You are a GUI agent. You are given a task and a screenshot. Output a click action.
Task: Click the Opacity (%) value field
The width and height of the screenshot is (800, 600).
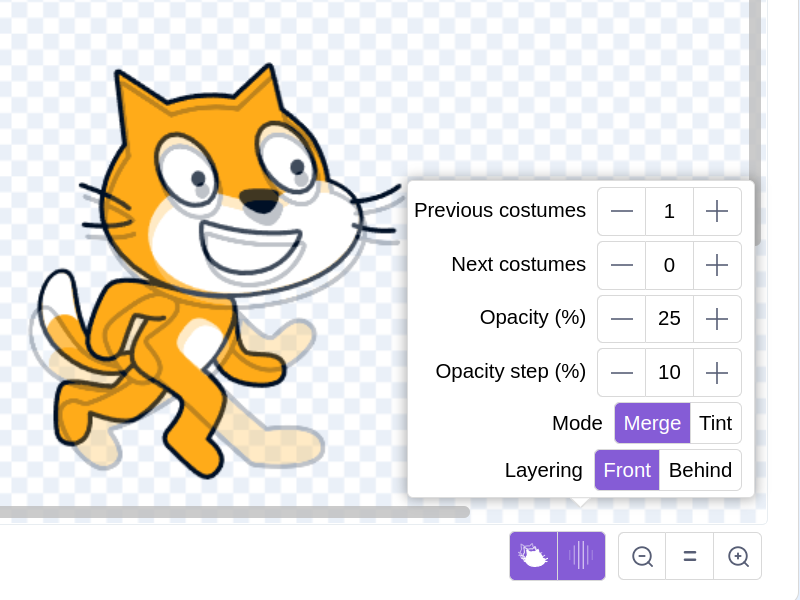[669, 319]
